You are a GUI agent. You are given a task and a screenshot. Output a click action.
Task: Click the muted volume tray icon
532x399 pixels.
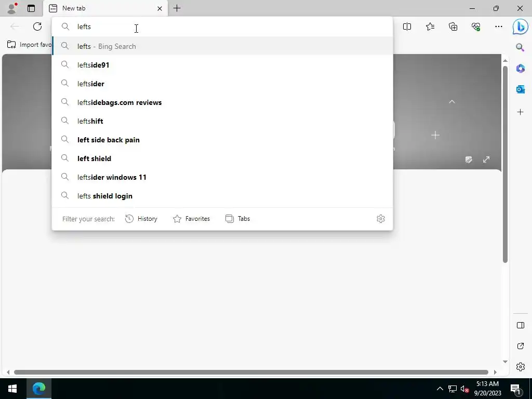(x=464, y=389)
